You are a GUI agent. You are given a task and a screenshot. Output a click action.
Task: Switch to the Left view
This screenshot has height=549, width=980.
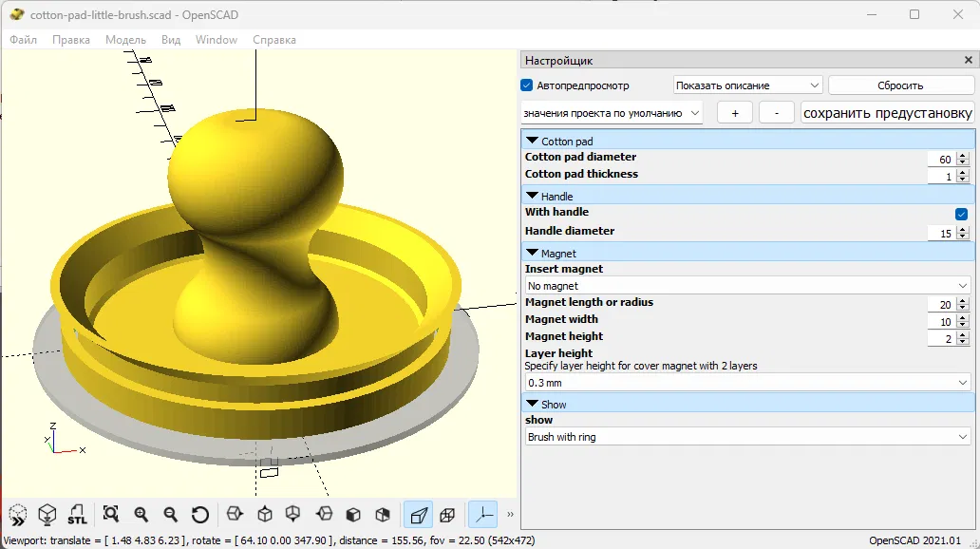point(325,515)
